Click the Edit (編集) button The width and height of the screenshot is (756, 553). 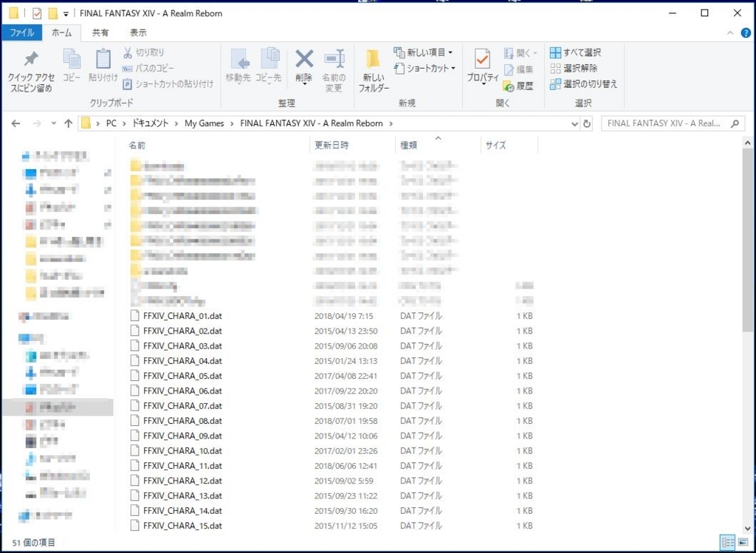click(x=518, y=69)
